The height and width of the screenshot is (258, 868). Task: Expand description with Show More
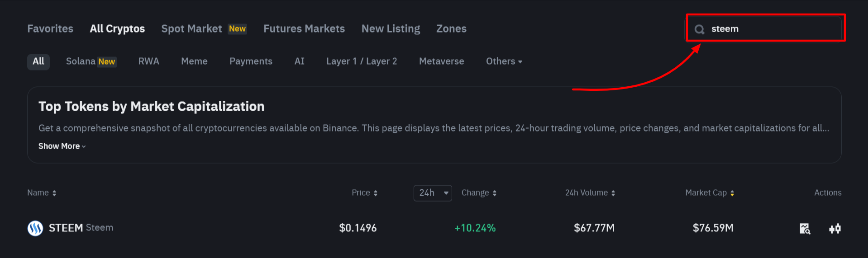click(x=62, y=146)
